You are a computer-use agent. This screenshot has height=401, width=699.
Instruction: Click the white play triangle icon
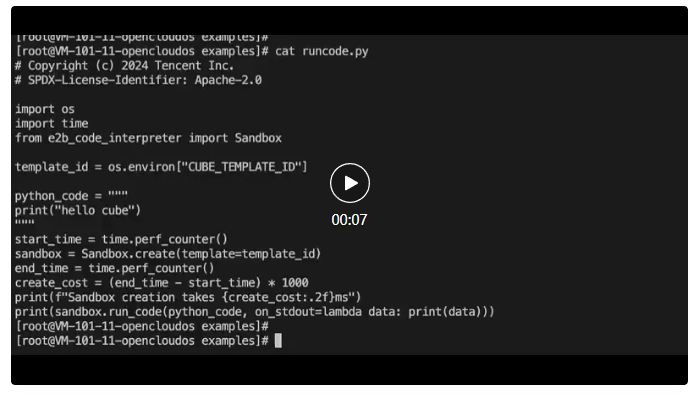(x=351, y=183)
